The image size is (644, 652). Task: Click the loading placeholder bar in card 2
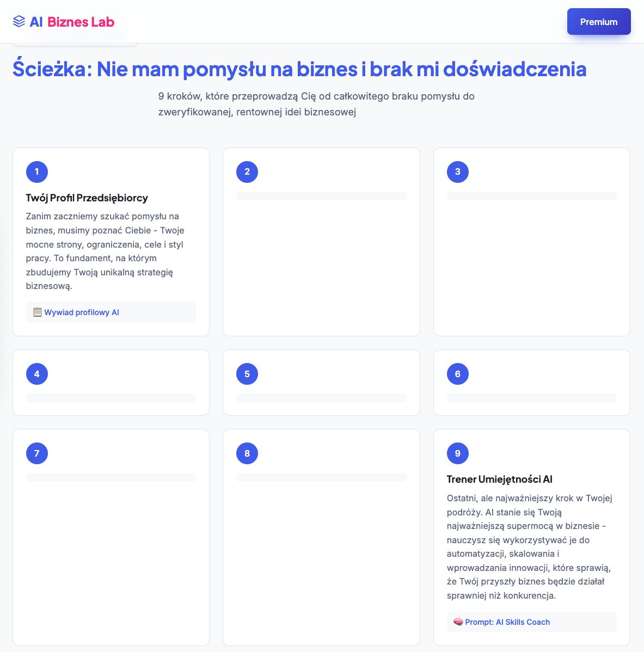(x=321, y=196)
